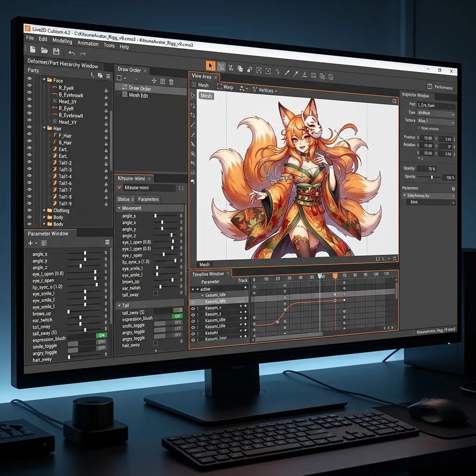Image resolution: width=476 pixels, height=476 pixels.
Task: Click the plus add icon in Parameter Window
Action: (30, 243)
